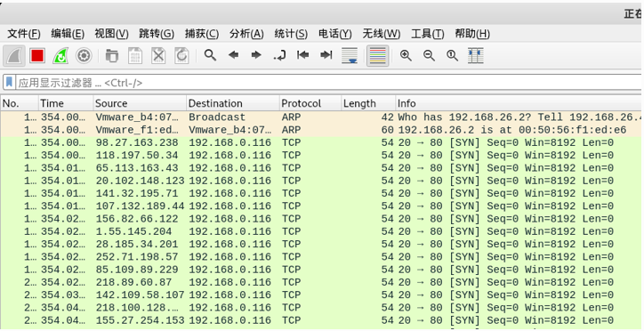Screen dimensions: 644x331
Task: Select the packet from 1.55.145.204
Action: [321, 231]
